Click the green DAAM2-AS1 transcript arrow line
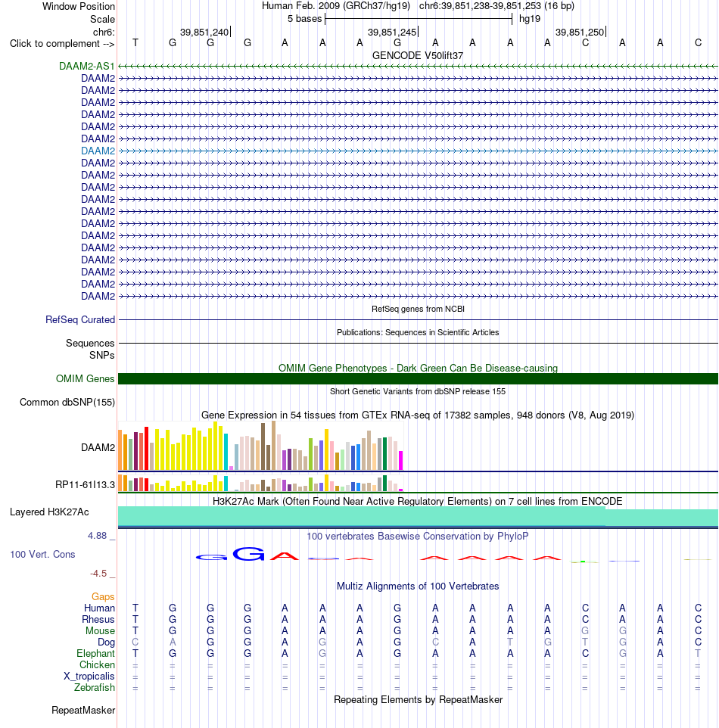This screenshot has width=719, height=728. click(418, 66)
